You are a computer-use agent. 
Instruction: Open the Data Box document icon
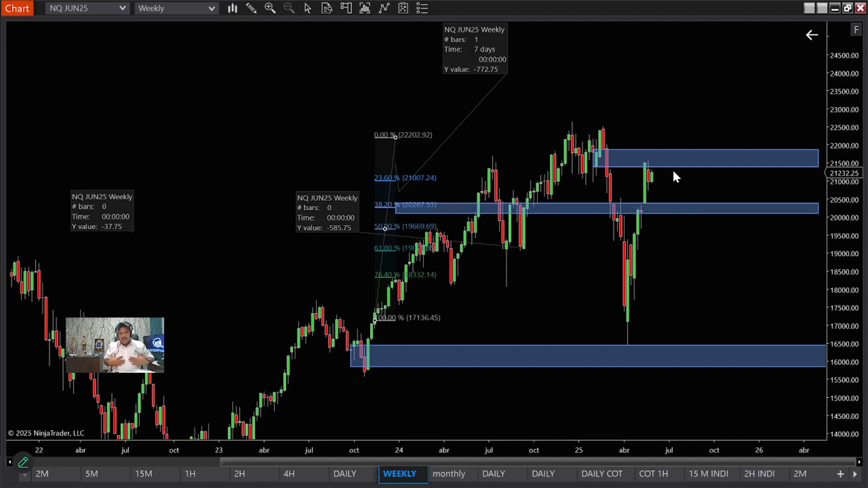(x=327, y=8)
